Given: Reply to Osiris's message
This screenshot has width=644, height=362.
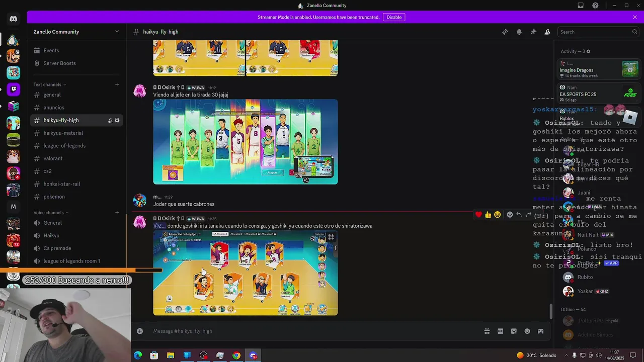Looking at the screenshot, I should [519, 215].
